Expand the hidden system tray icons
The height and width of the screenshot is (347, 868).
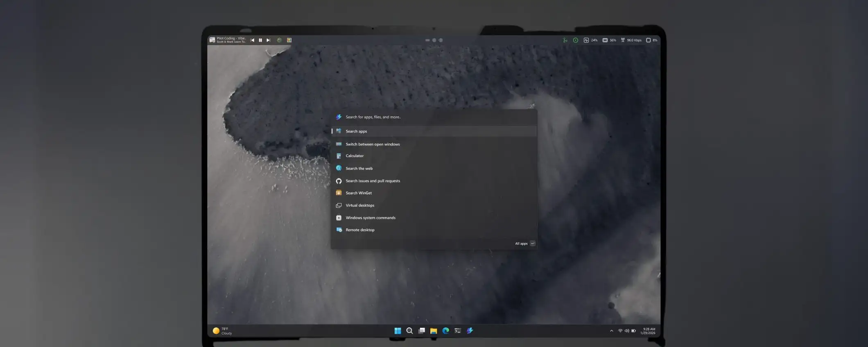pos(611,331)
